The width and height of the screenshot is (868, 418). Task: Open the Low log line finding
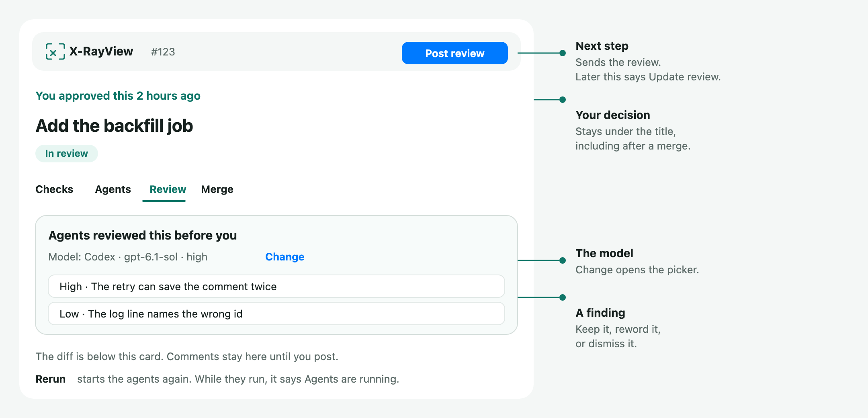click(276, 313)
